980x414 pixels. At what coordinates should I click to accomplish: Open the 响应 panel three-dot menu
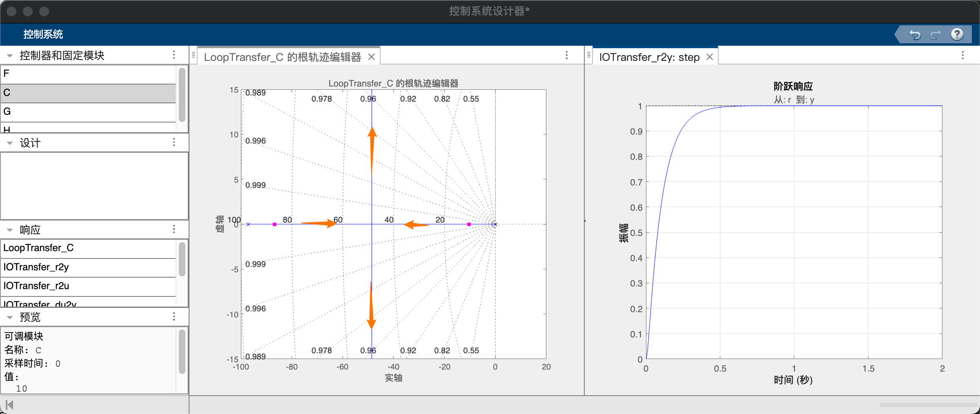coord(174,229)
